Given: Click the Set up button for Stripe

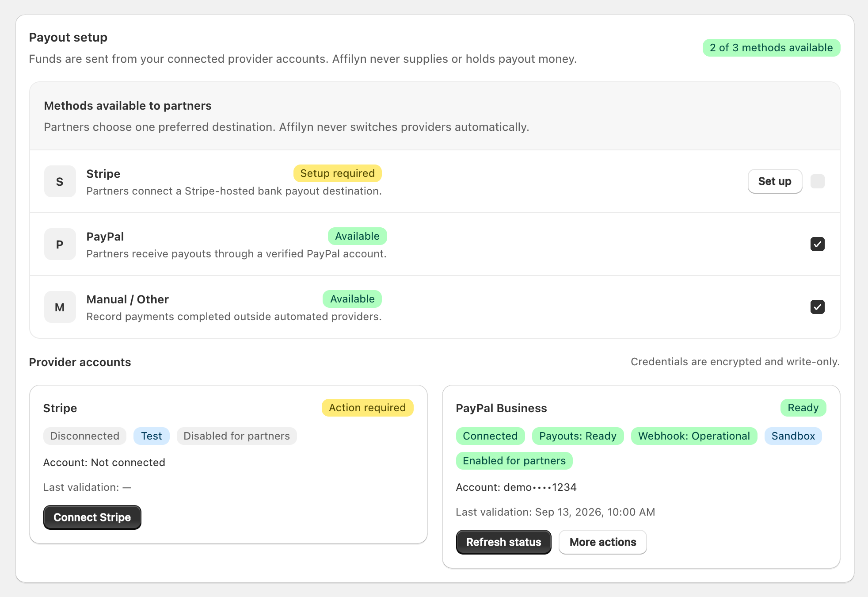Looking at the screenshot, I should [775, 181].
